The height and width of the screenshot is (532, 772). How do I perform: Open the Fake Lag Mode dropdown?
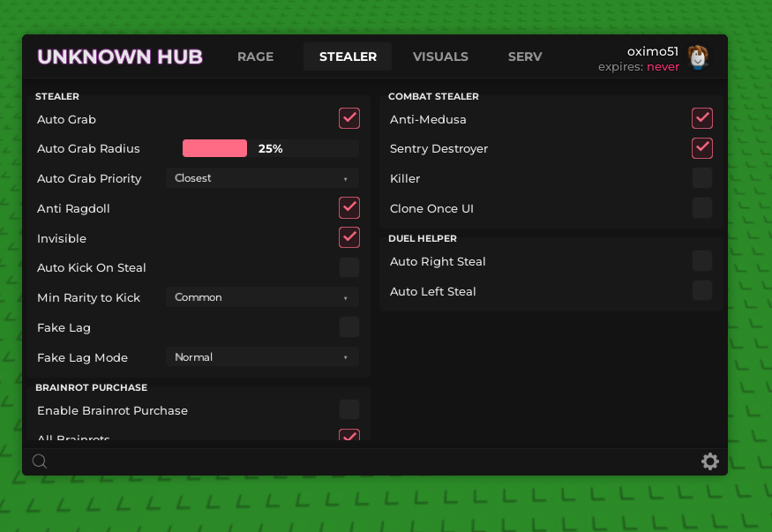point(262,357)
